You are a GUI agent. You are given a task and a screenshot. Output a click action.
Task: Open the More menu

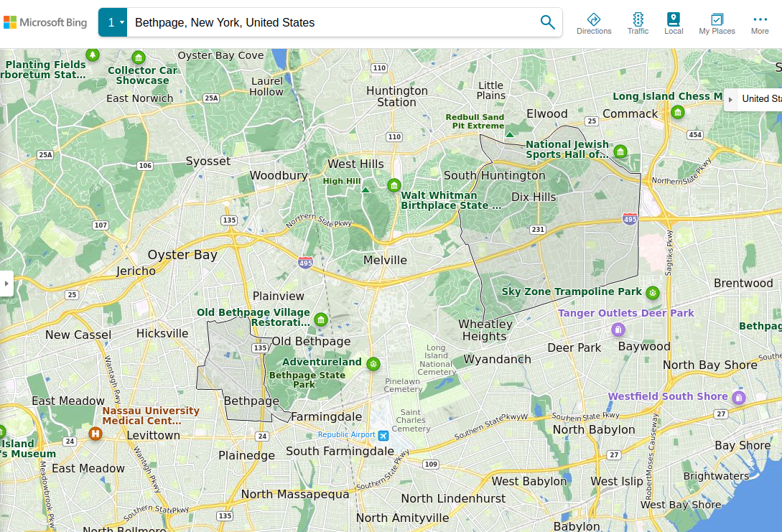click(x=760, y=24)
